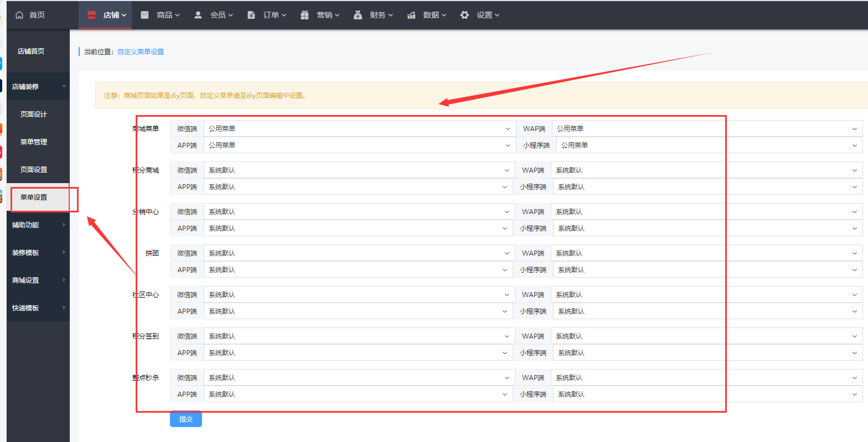This screenshot has width=868, height=442.
Task: Expand the 快递模板 sidebar section
Action: coord(38,308)
